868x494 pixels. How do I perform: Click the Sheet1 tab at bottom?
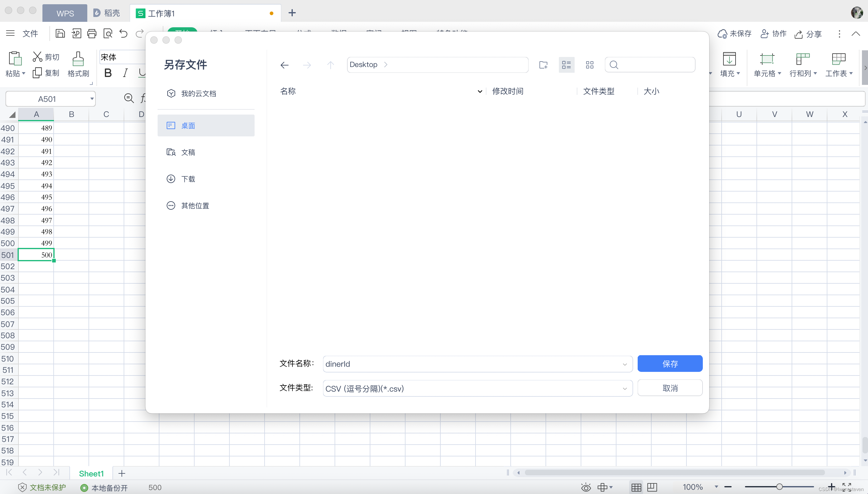pos(91,473)
